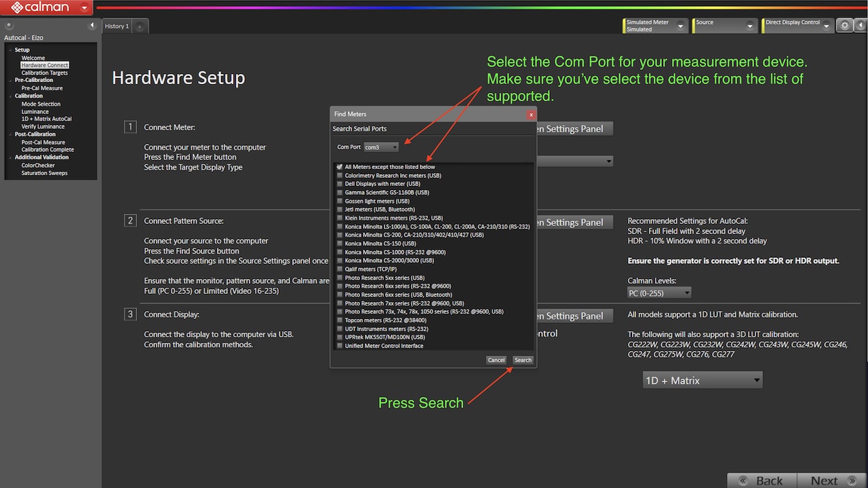868x488 pixels.
Task: Open the 1D + Matrix calibration method dropdown
Action: coord(703,381)
